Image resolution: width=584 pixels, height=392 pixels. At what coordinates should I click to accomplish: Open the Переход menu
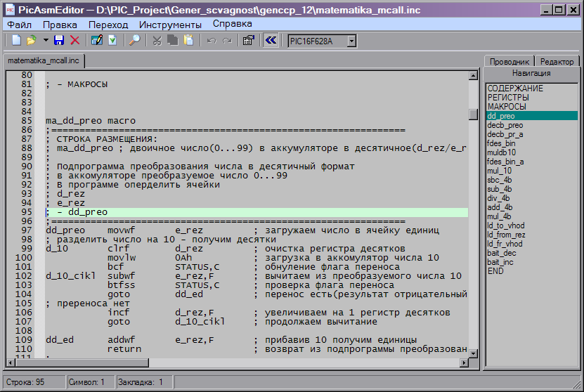tap(108, 25)
